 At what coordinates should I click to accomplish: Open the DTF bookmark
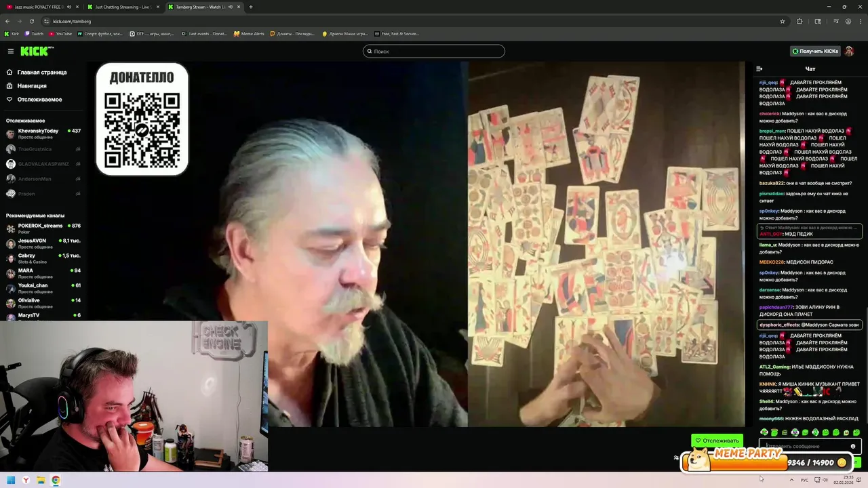[152, 33]
